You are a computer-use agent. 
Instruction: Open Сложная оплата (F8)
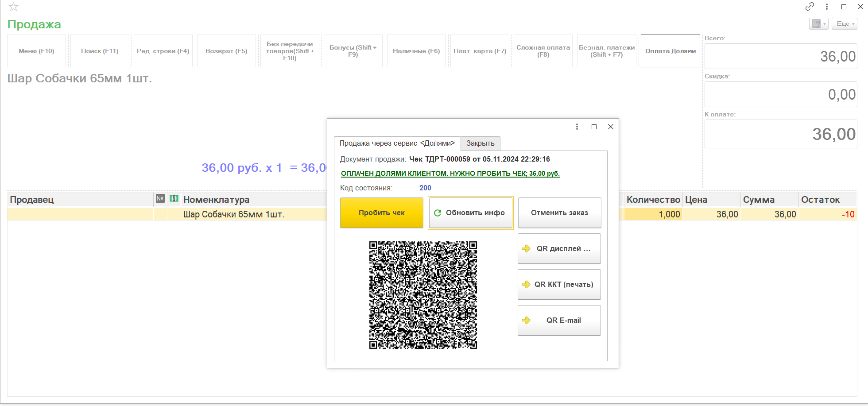pos(543,51)
